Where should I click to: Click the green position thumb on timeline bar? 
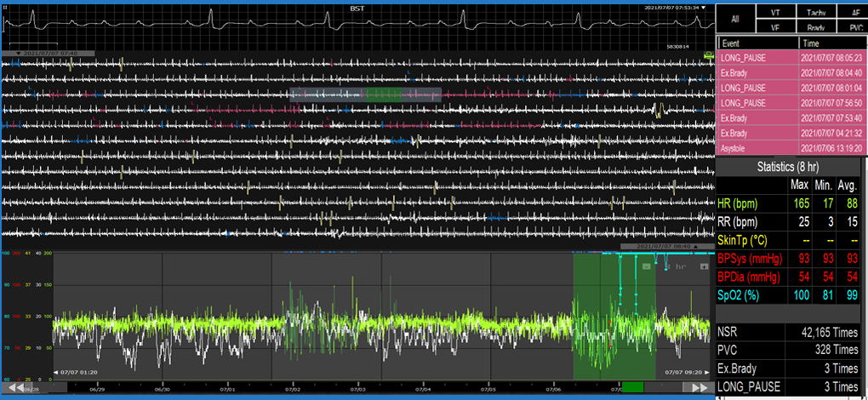(633, 387)
